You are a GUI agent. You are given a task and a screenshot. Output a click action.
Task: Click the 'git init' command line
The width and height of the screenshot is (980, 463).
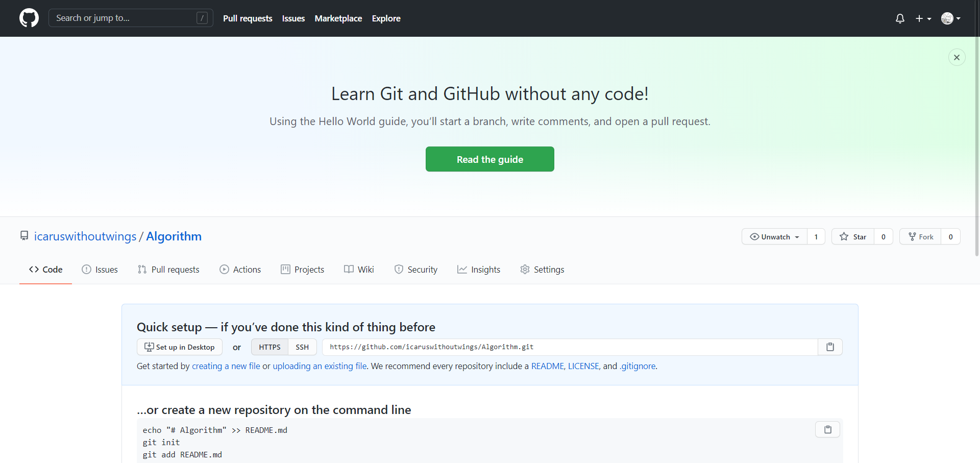pos(161,443)
